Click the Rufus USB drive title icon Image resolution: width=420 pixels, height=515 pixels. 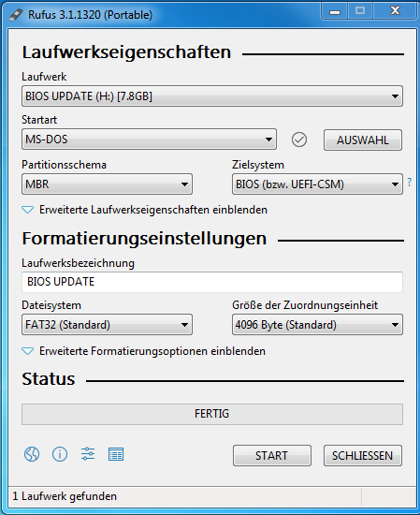coord(16,14)
